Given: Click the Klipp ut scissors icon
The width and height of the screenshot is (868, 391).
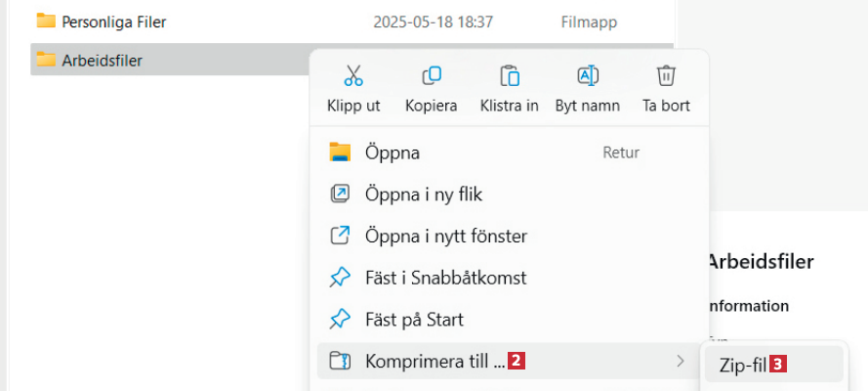Looking at the screenshot, I should coord(353,75).
